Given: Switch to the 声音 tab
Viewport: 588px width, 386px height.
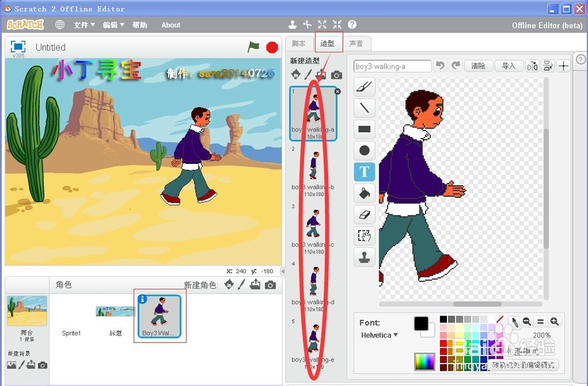Looking at the screenshot, I should pyautogui.click(x=356, y=43).
